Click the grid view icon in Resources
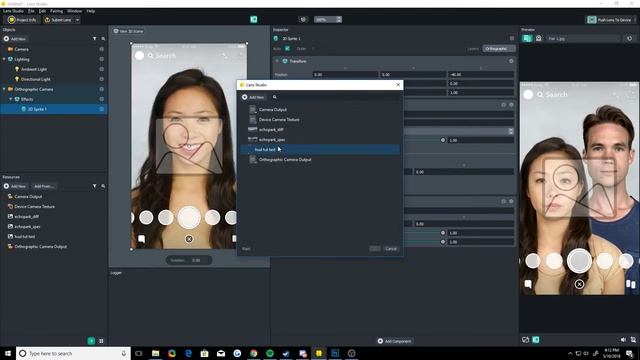The image size is (640, 360). [101, 341]
